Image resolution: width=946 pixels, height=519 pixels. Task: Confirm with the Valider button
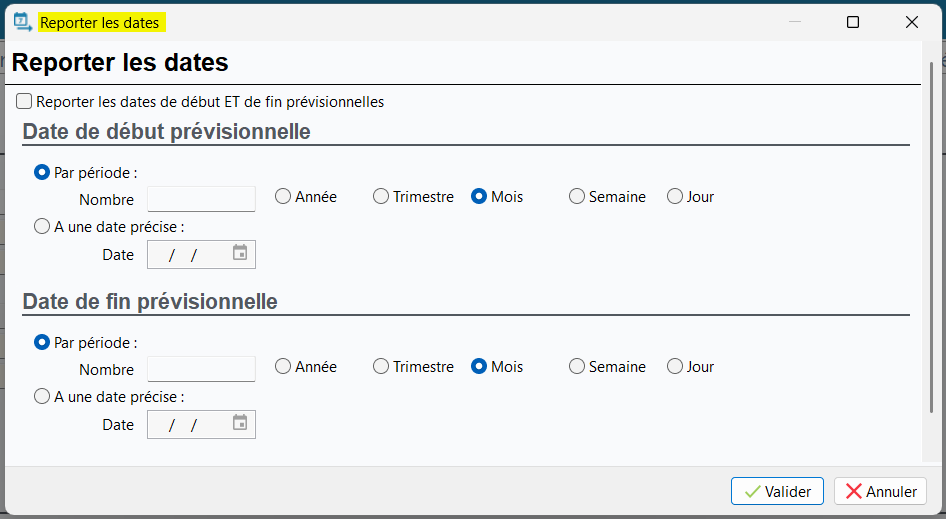[777, 491]
